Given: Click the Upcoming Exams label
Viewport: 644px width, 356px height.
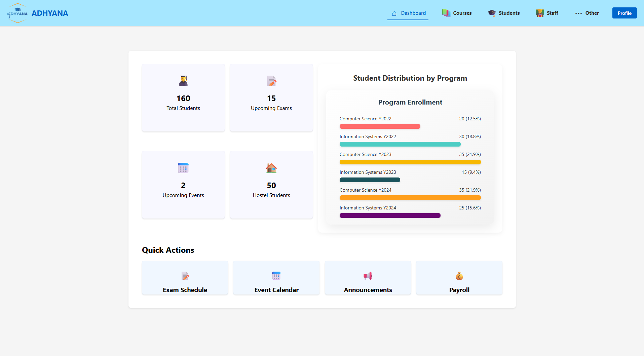Looking at the screenshot, I should coord(271,108).
